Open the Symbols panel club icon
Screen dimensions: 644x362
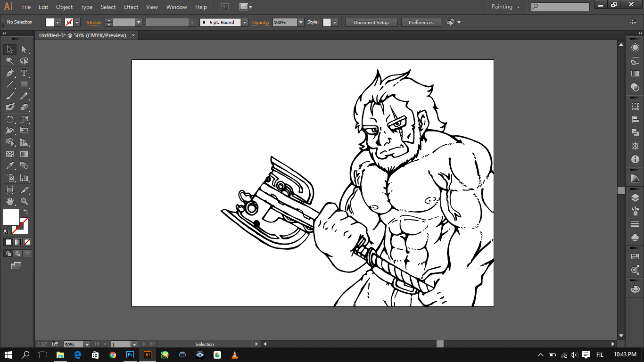635,237
